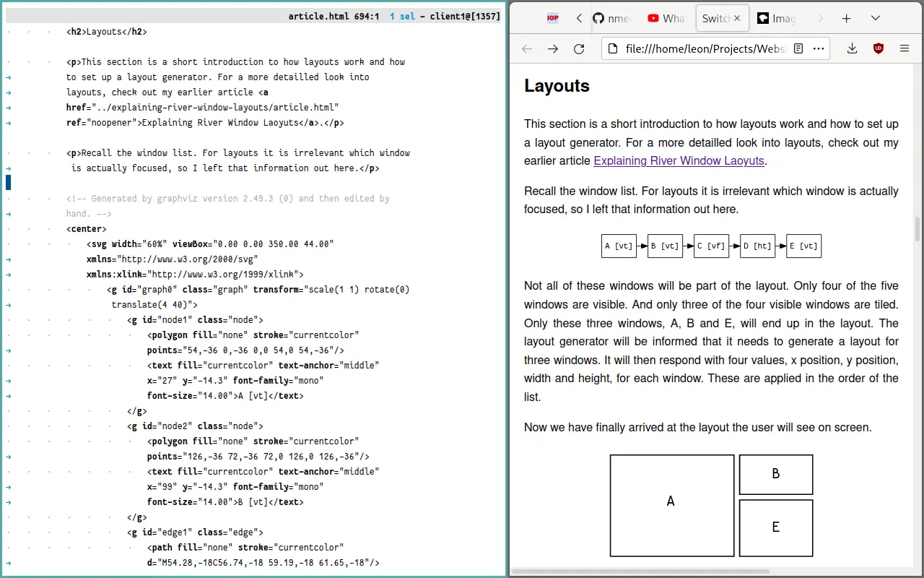Image resolution: width=924 pixels, height=578 pixels.
Task: Click the blue cursor marker in the editor gutter
Action: pos(9,182)
